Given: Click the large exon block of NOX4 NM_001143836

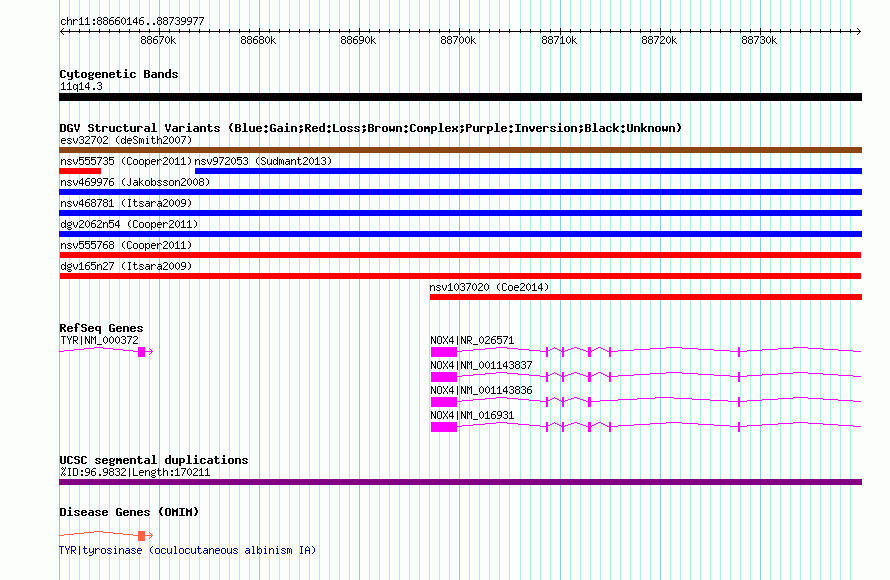Looking at the screenshot, I should coord(444,402).
